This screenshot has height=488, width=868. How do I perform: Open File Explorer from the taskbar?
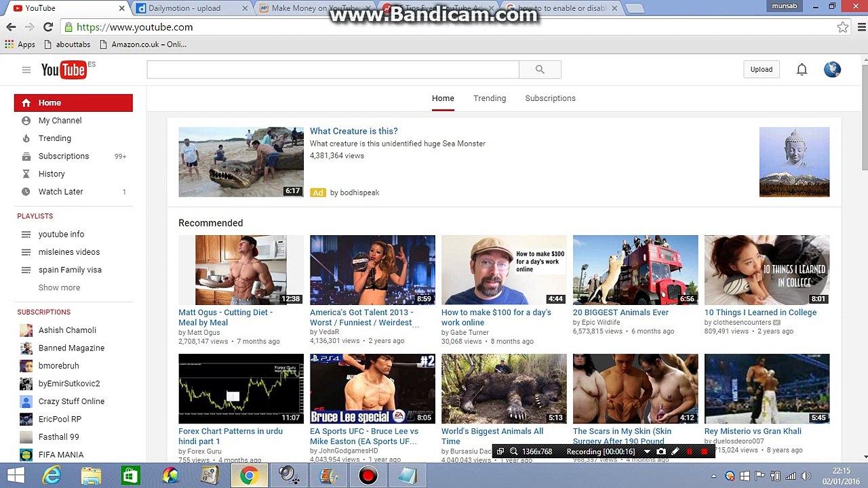91,476
